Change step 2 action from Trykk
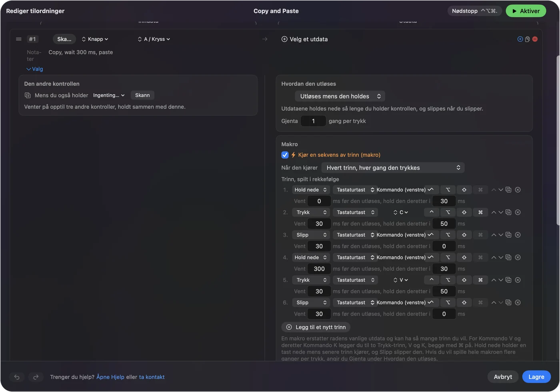 pos(311,213)
